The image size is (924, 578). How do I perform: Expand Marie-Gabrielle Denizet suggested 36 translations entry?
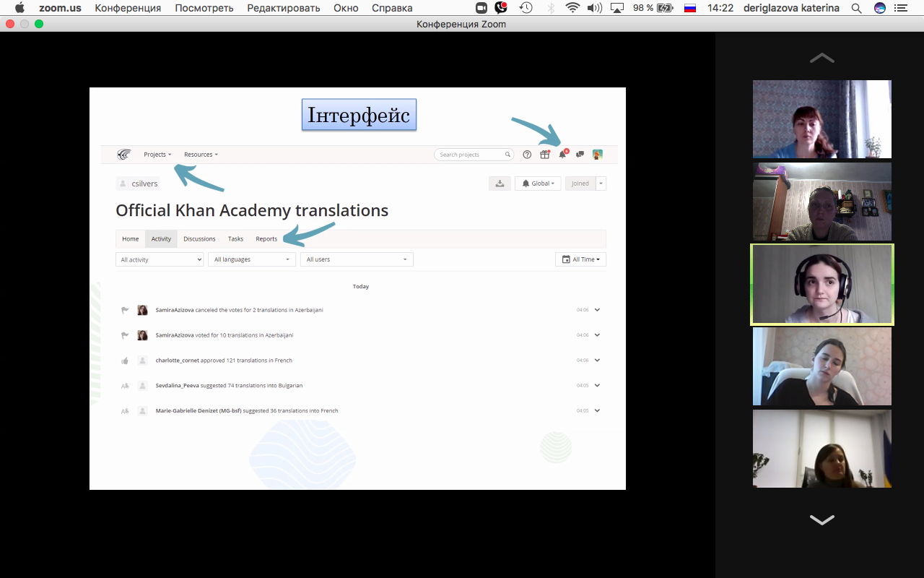597,411
